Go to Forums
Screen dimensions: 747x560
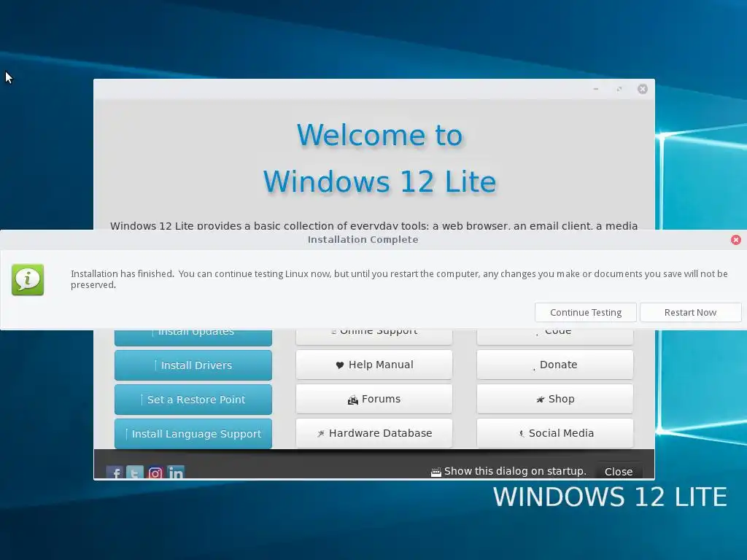(x=374, y=399)
